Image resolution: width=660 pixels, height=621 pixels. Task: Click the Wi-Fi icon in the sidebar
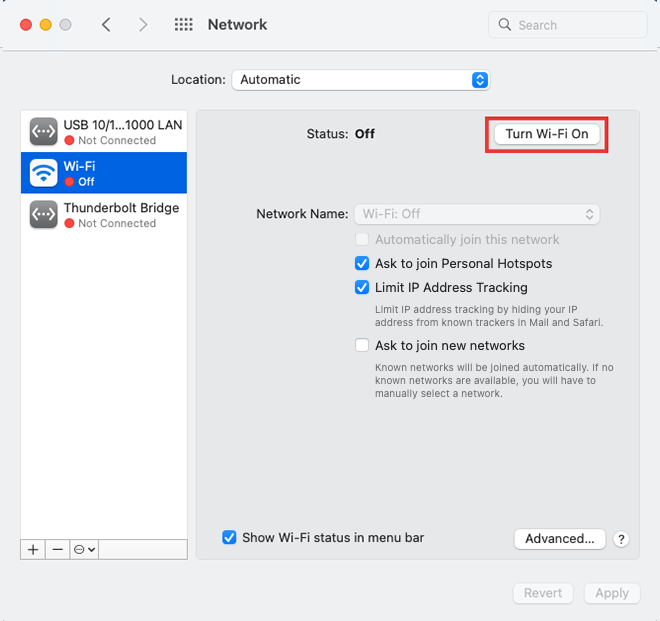click(43, 173)
